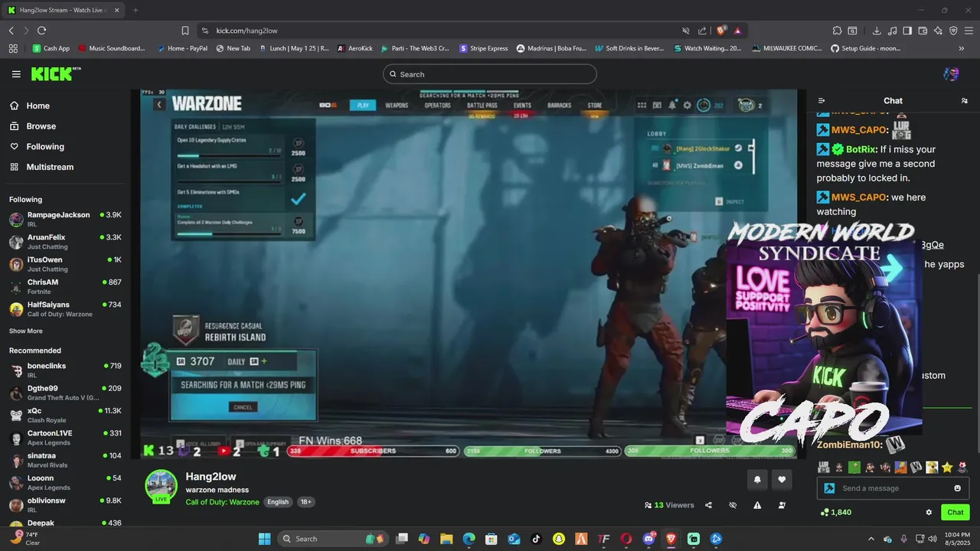Open Multistream in the sidebar
980x551 pixels.
point(41,167)
